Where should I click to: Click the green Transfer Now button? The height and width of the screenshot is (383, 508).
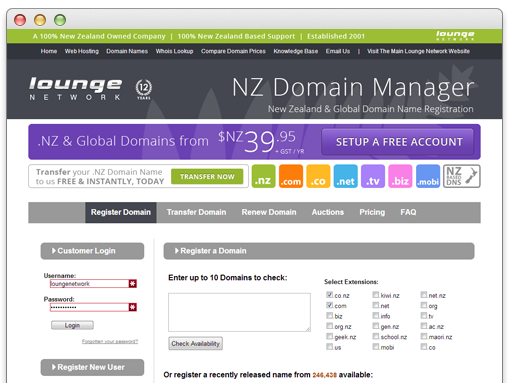[207, 177]
